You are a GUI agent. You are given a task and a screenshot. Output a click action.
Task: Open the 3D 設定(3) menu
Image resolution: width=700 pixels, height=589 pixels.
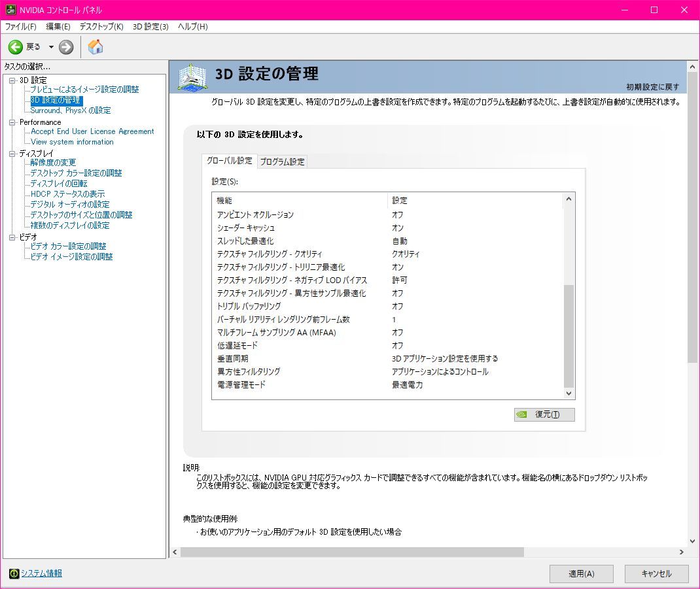[x=150, y=27]
